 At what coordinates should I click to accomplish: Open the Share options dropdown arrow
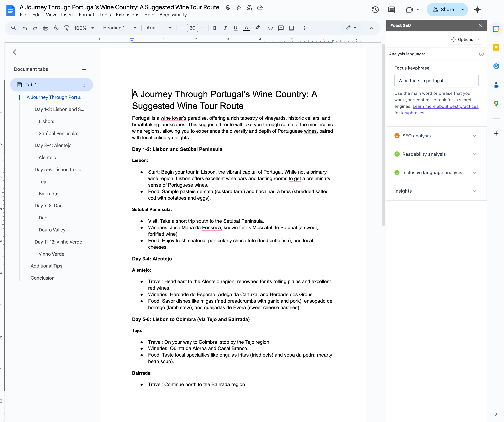pos(462,10)
